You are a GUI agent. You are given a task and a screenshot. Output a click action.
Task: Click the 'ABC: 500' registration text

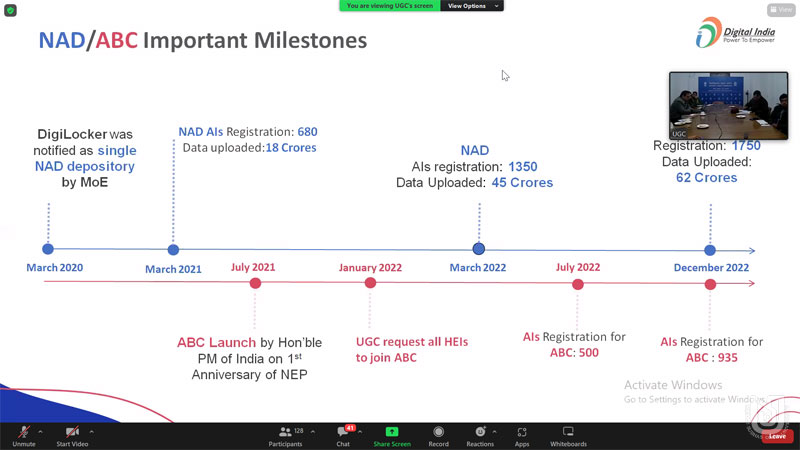[574, 353]
